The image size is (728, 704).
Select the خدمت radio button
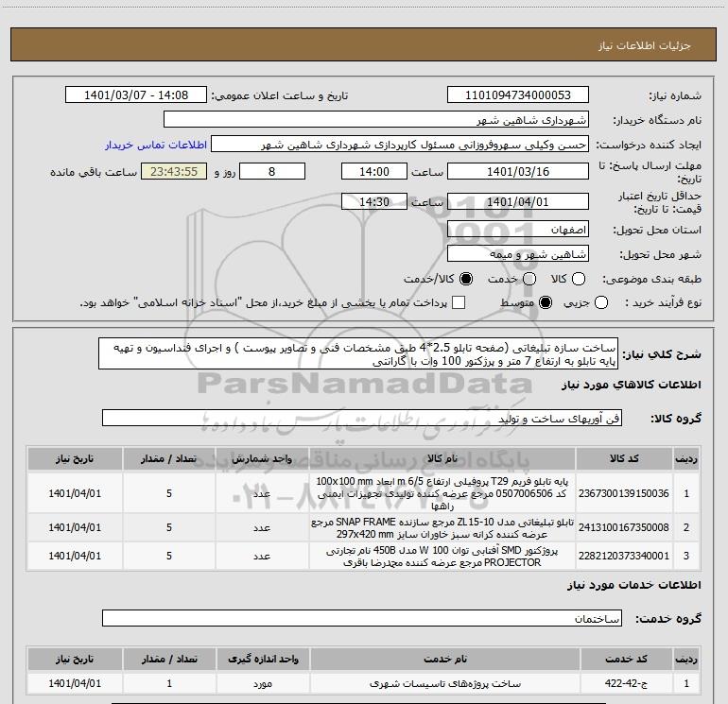(x=529, y=279)
